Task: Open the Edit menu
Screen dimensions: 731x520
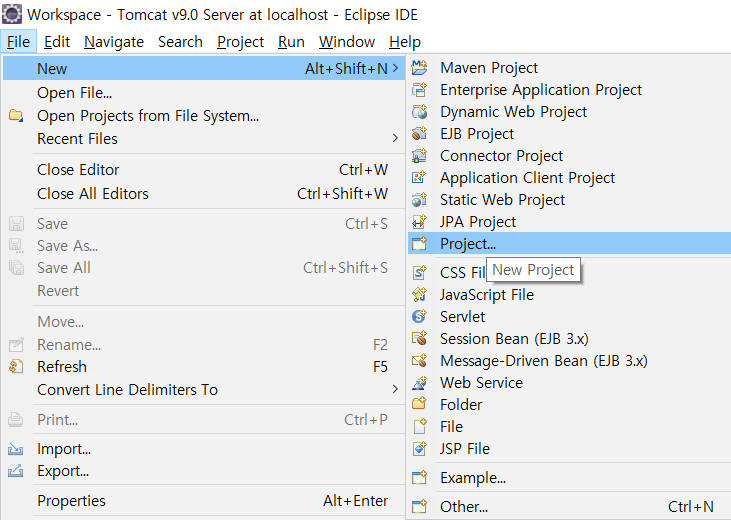Action: click(57, 42)
